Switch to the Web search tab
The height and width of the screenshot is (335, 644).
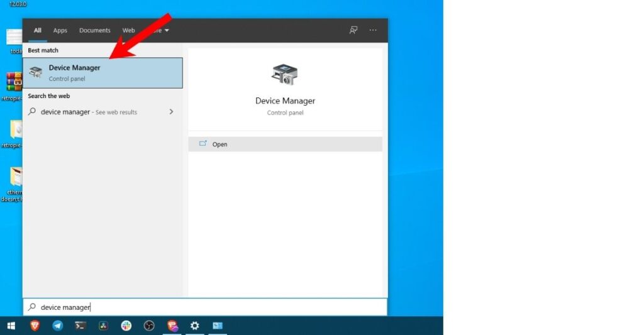pyautogui.click(x=128, y=30)
